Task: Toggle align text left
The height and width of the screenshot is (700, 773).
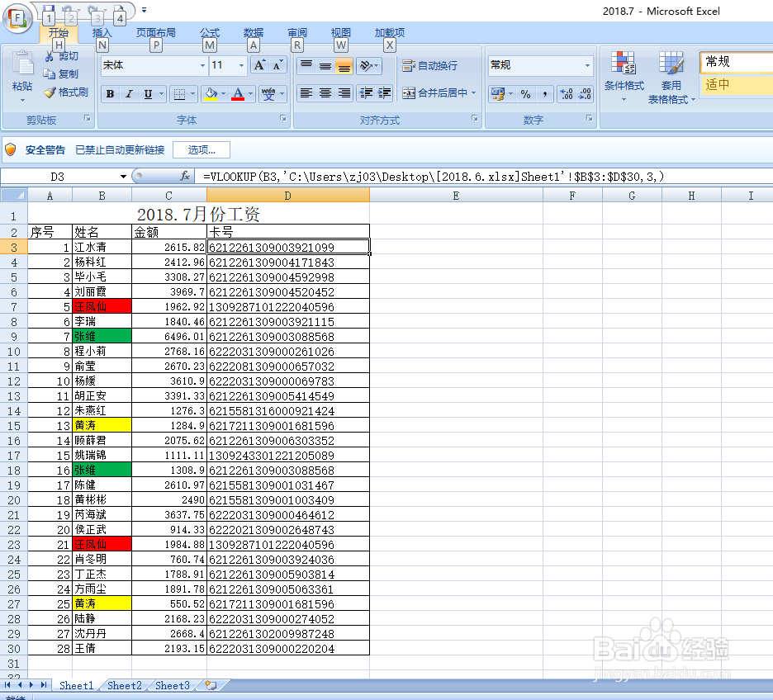Action: 306,93
